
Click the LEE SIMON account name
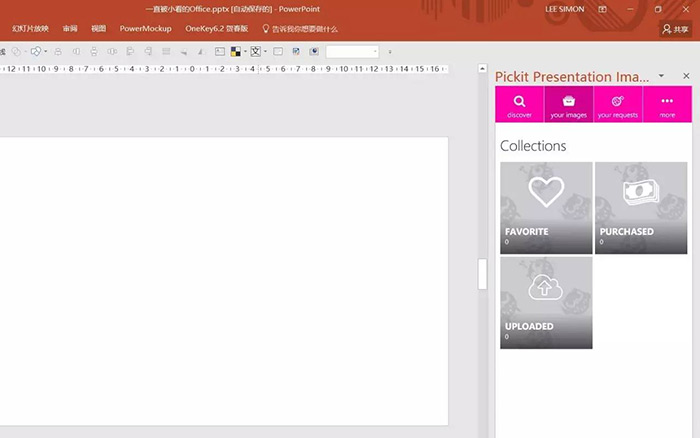(564, 9)
